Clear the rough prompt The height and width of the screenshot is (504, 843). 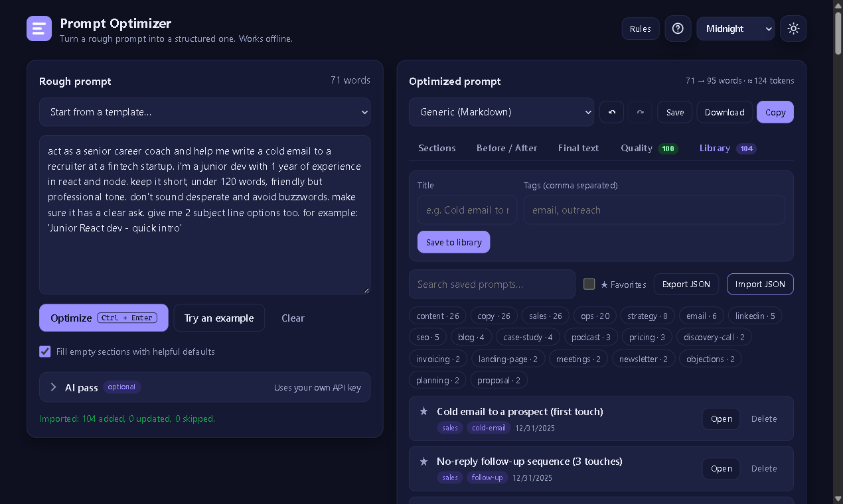293,318
